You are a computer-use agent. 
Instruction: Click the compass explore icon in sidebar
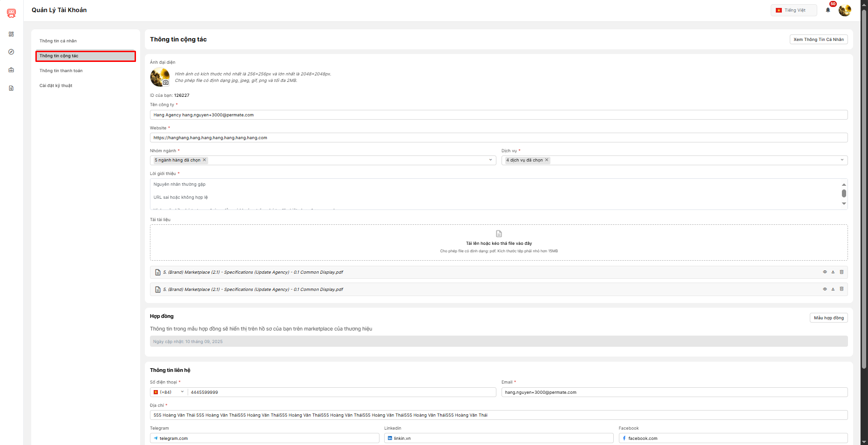coord(11,52)
